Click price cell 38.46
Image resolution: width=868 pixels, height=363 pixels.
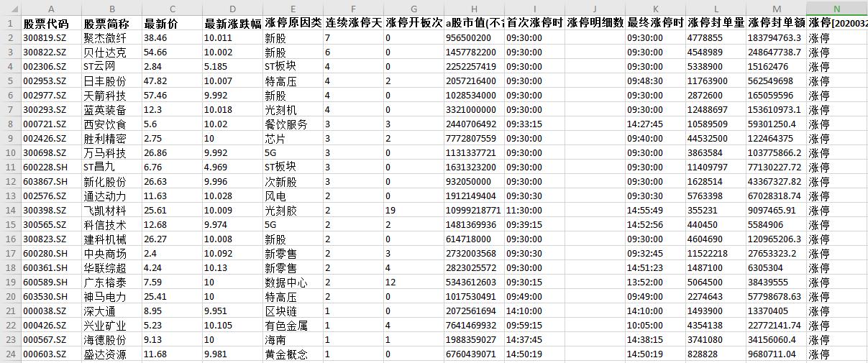click(x=172, y=37)
